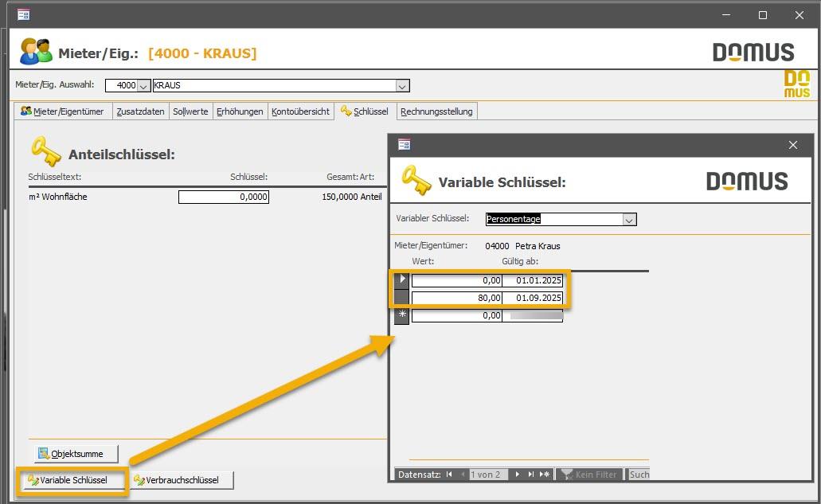Open the Mieter/Eigentümer tab
This screenshot has height=504, width=821.
63,111
